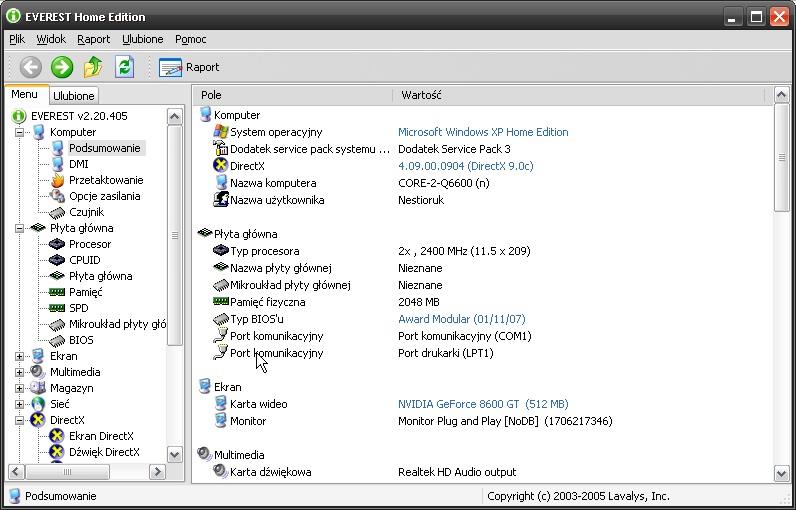Expand the Sieć tree node

click(x=19, y=404)
